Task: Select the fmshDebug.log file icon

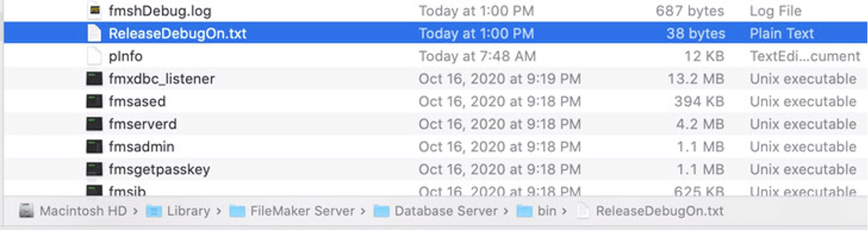Action: pos(94,10)
